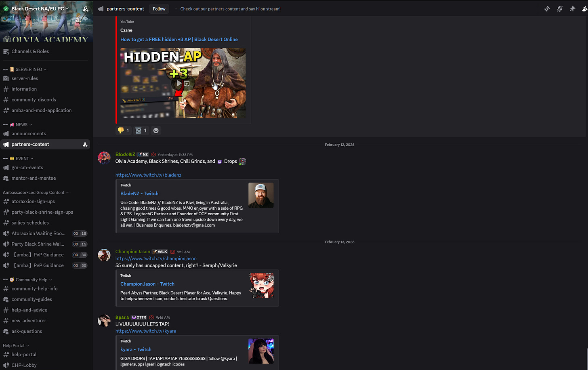Open the video in external window icon
This screenshot has height=370, width=588.
click(x=187, y=83)
